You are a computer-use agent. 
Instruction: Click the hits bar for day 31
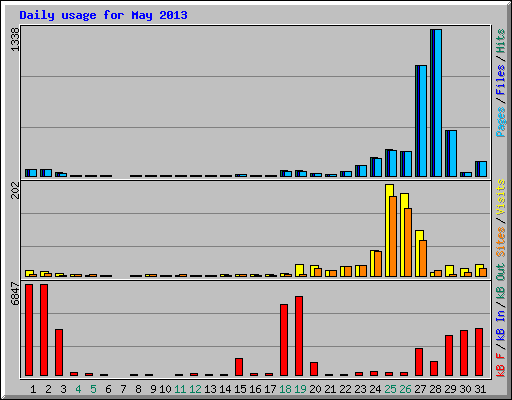point(481,169)
